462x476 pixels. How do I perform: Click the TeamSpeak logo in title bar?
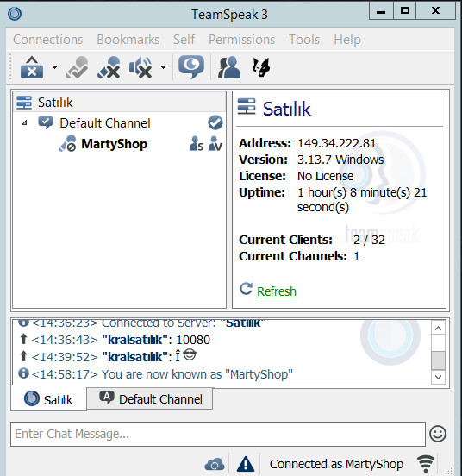click(15, 14)
